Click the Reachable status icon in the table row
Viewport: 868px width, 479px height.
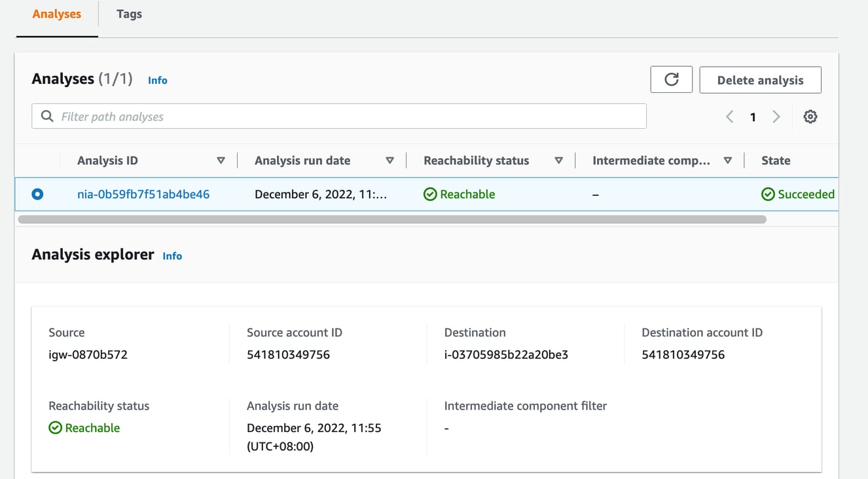click(430, 194)
